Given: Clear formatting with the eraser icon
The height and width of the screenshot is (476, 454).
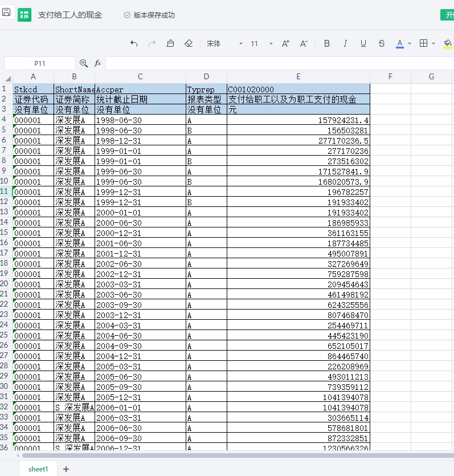Looking at the screenshot, I should point(189,43).
